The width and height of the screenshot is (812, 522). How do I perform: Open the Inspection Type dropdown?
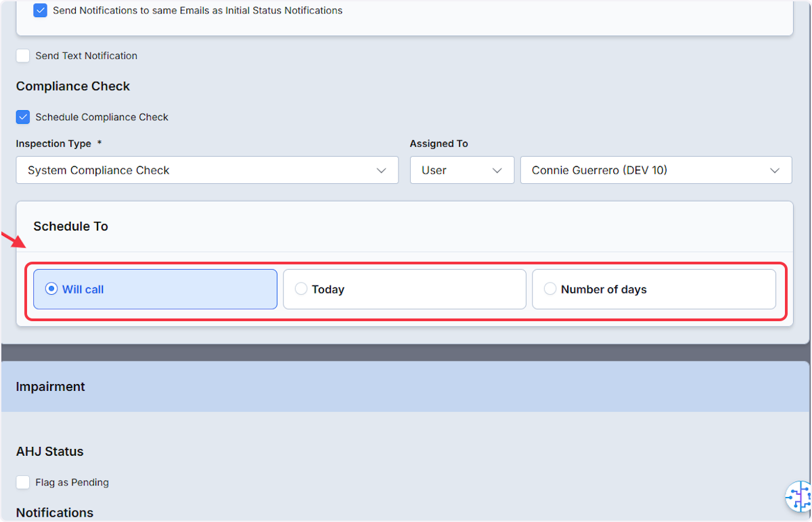[x=207, y=170]
